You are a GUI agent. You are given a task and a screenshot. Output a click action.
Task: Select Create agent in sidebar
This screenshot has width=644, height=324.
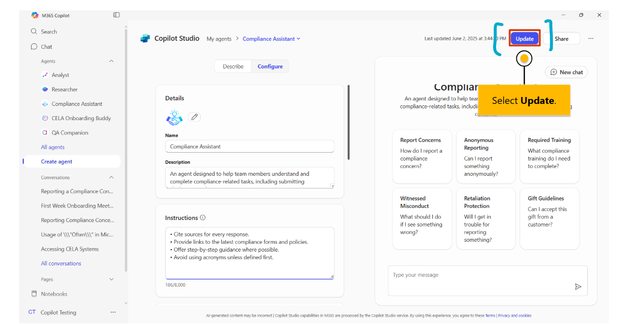point(72,162)
